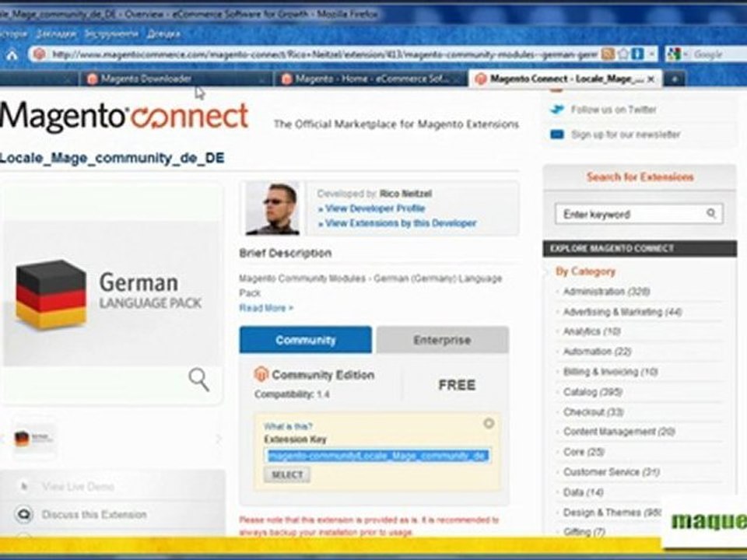
Task: Click the Magento logo next to Community Edition
Action: click(261, 374)
